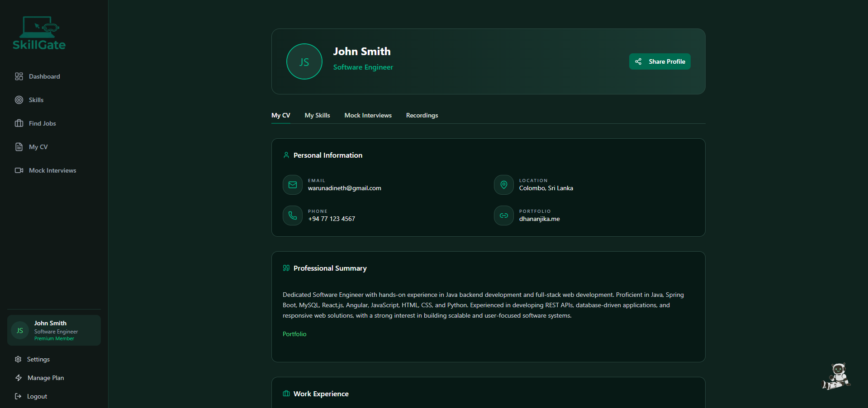Click the JS avatar in sidebar user card
Viewport: 868px width, 408px height.
click(20, 331)
